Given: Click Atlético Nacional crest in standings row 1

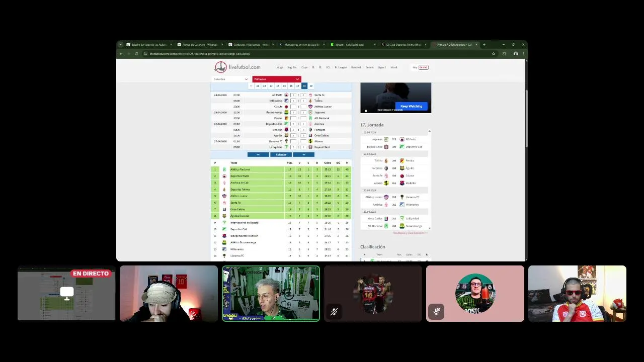Looking at the screenshot, I should point(224,169).
